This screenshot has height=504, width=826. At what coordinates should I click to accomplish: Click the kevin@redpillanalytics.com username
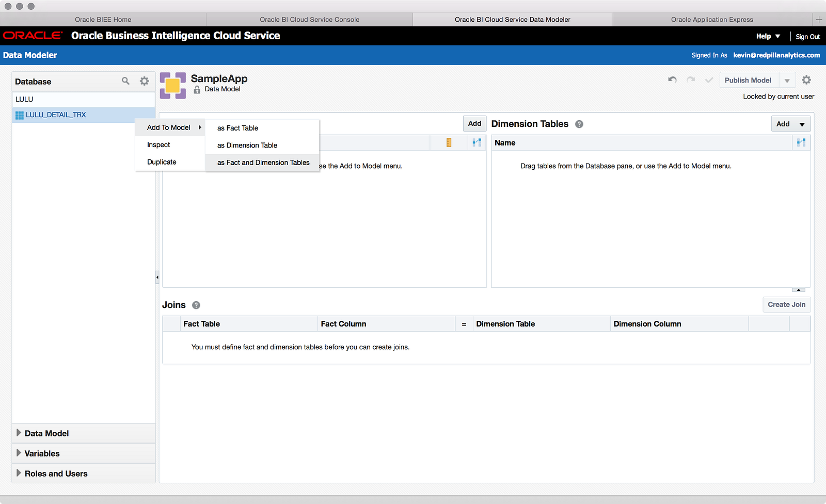click(x=776, y=55)
